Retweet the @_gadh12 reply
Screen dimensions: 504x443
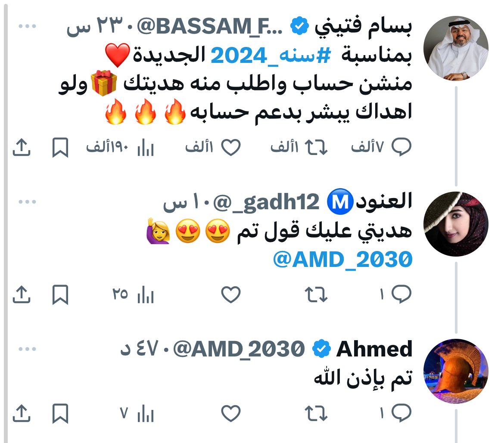pyautogui.click(x=316, y=294)
